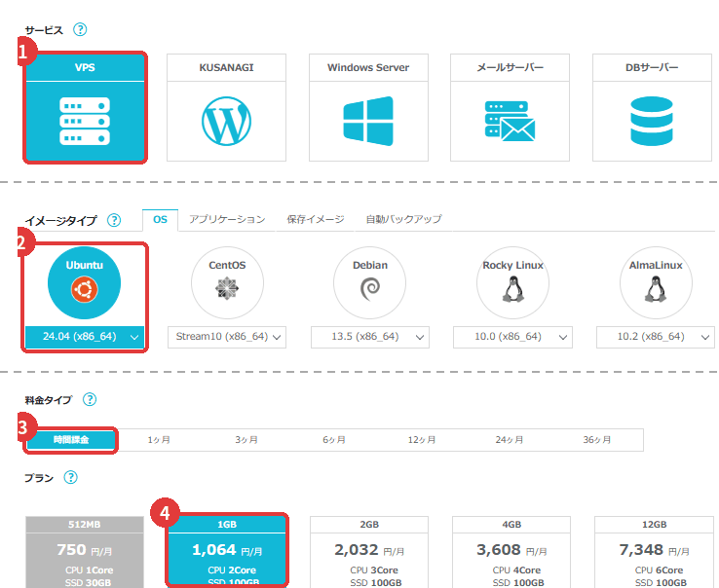Choose the DBサーバー database icon
Image resolution: width=719 pixels, height=588 pixels.
(652, 121)
